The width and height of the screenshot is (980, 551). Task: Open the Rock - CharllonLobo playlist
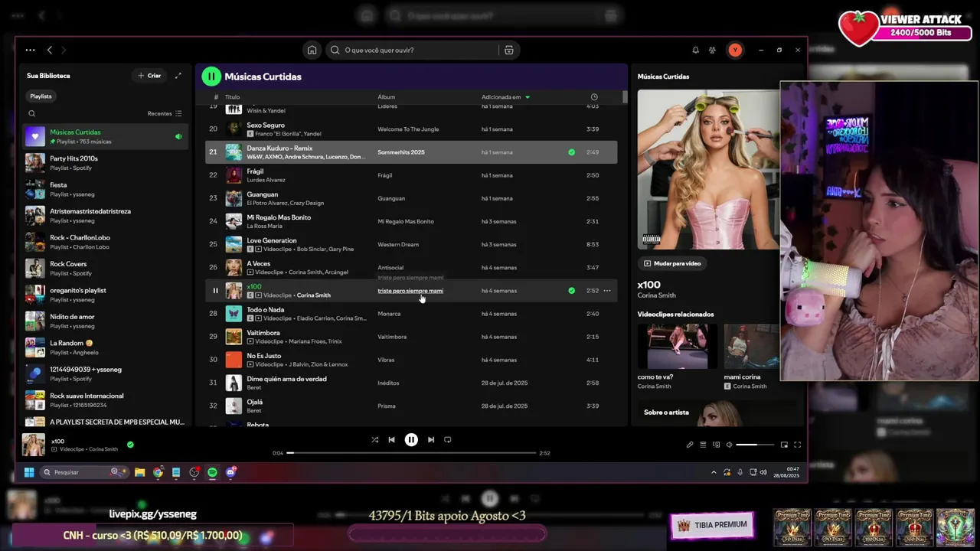tap(105, 242)
